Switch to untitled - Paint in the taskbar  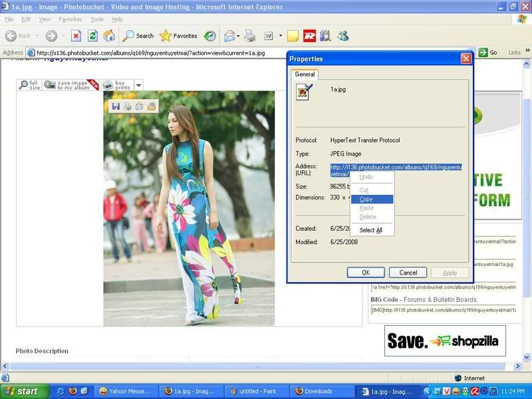[256, 391]
